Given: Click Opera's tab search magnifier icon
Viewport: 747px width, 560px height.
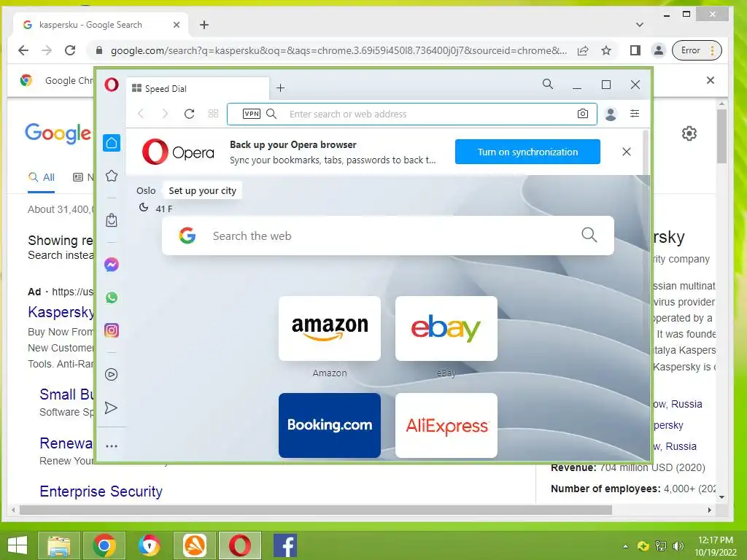Looking at the screenshot, I should pos(548,85).
